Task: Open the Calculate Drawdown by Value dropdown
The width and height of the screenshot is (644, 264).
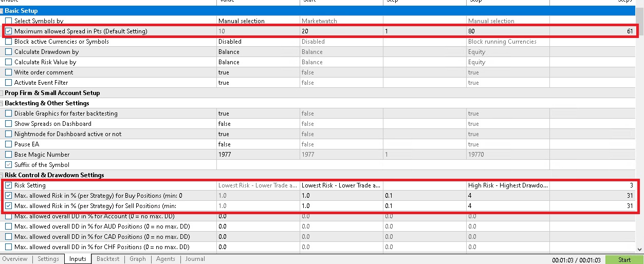Action: pyautogui.click(x=257, y=52)
